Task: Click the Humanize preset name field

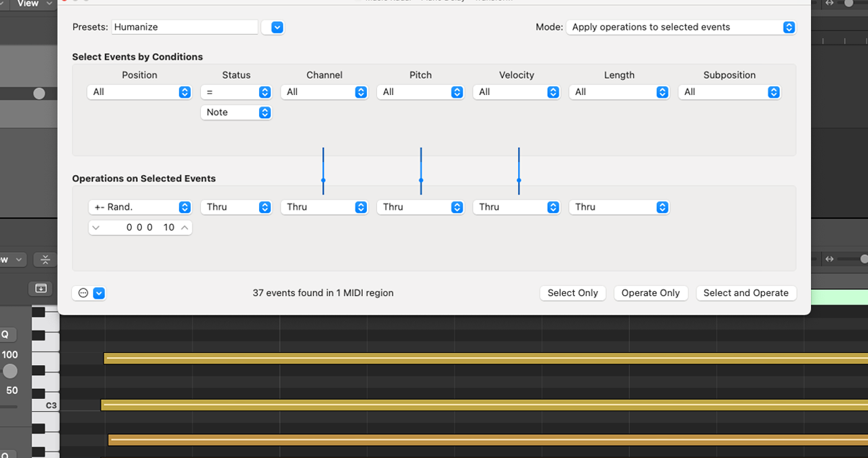Action: tap(184, 27)
